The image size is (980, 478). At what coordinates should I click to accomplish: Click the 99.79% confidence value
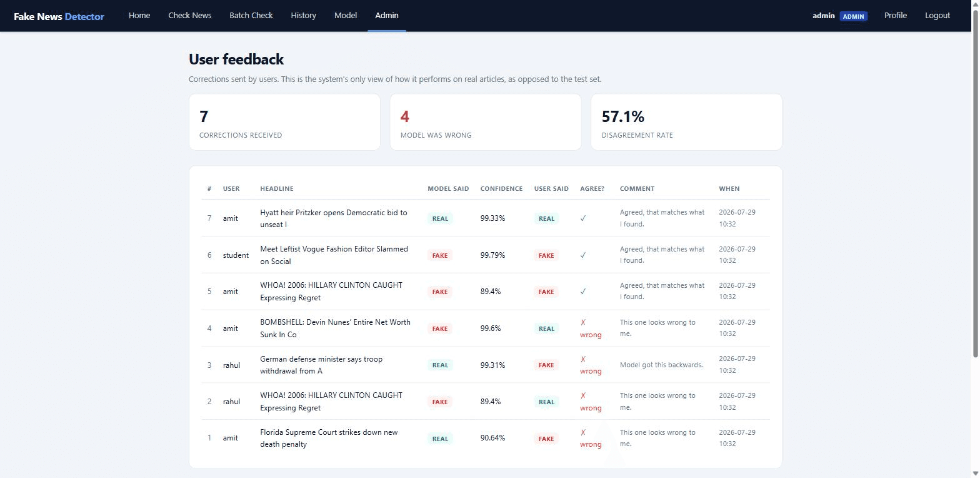tap(492, 255)
